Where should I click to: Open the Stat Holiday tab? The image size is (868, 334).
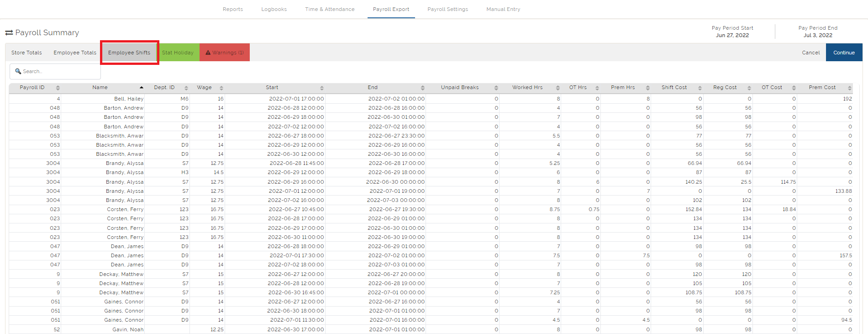(x=178, y=53)
